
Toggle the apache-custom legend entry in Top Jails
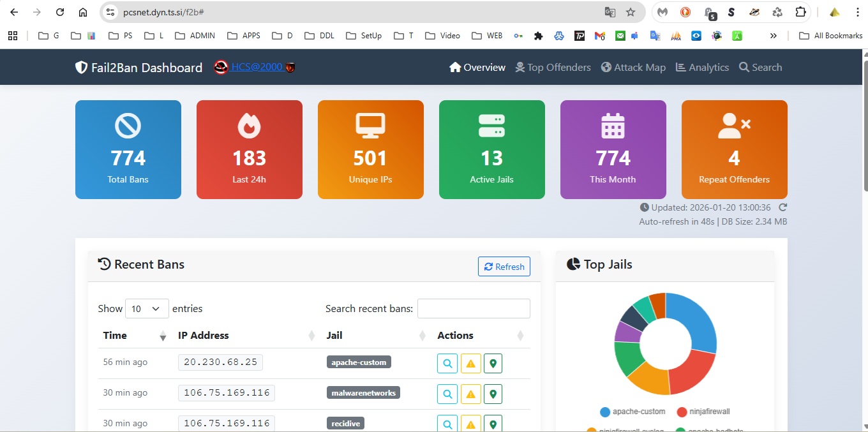click(632, 412)
